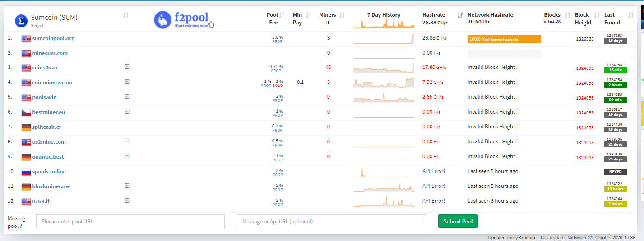Open the f2pool fish logo banner
The width and height of the screenshot is (644, 241).
pyautogui.click(x=184, y=20)
